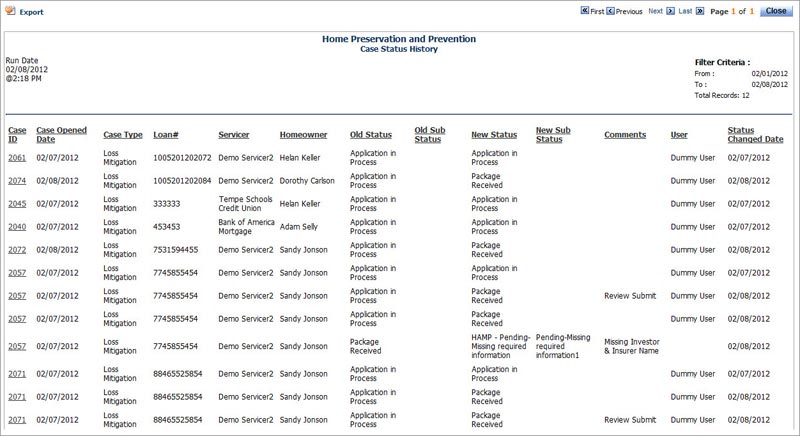The width and height of the screenshot is (800, 436).
Task: Sort by User column header
Action: pos(679,135)
